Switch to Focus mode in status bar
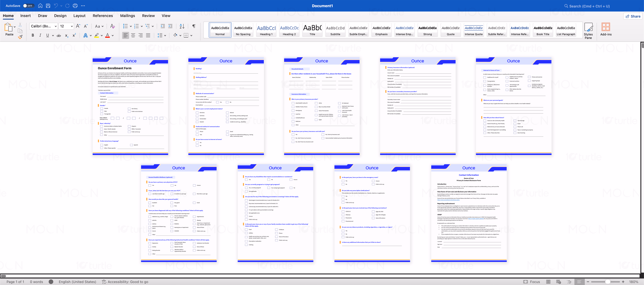This screenshot has width=644, height=285. pyautogui.click(x=532, y=282)
